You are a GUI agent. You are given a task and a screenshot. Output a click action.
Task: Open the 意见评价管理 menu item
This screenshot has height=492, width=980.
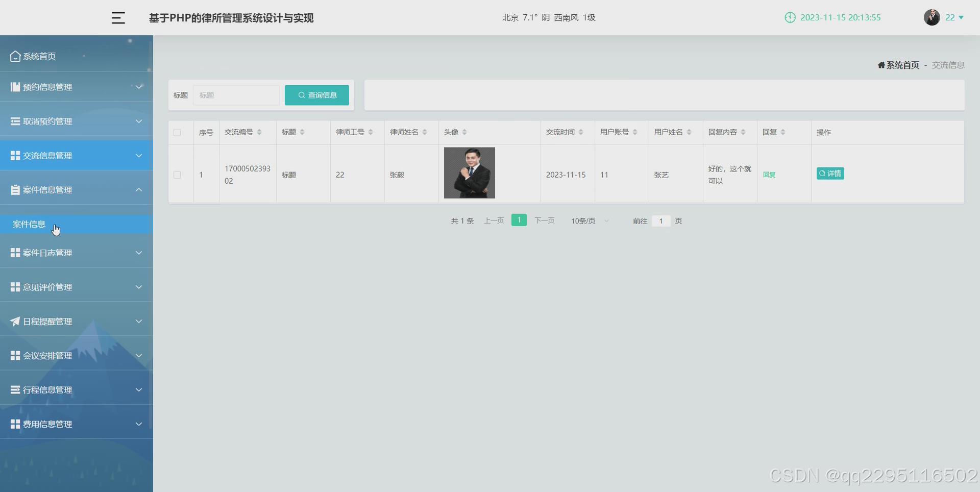click(x=46, y=287)
